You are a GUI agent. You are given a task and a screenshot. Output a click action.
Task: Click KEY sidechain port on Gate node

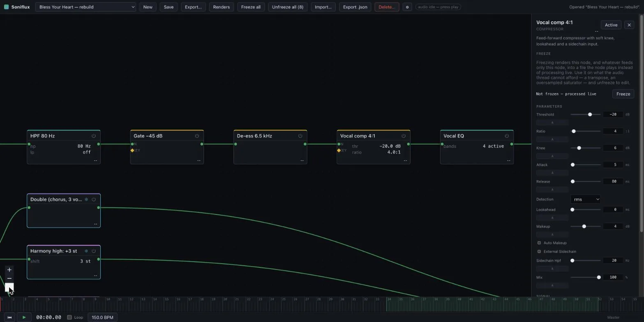click(x=132, y=150)
